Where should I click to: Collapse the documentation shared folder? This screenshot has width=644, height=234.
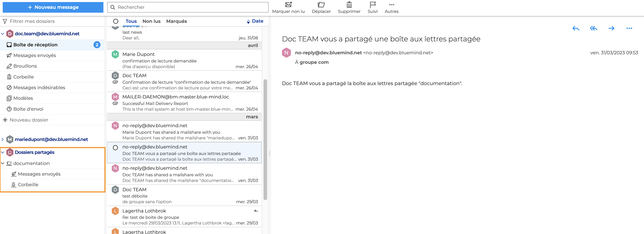pyautogui.click(x=3, y=163)
